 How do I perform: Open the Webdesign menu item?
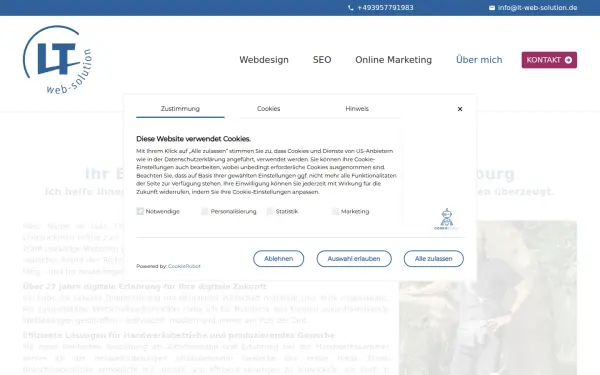click(264, 60)
